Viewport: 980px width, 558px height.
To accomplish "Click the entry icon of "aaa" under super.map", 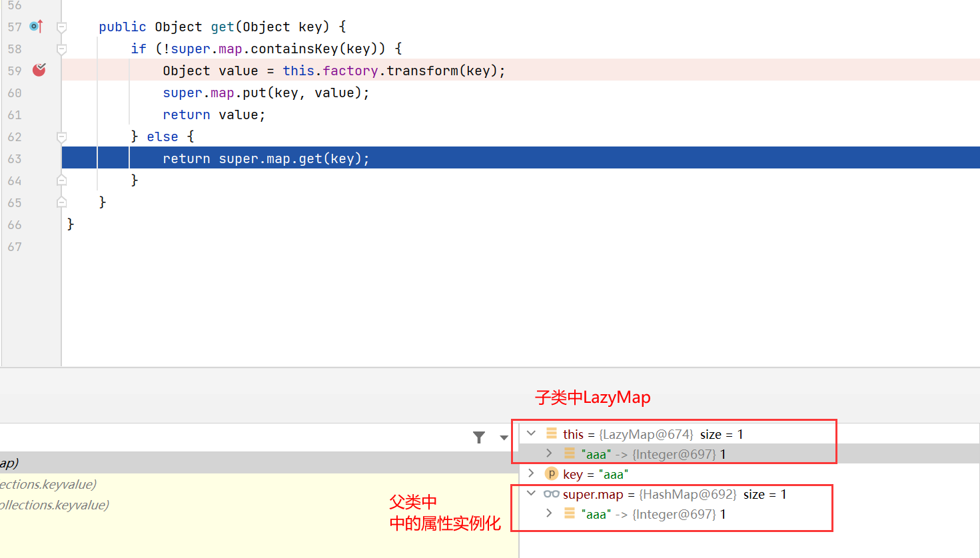I will tap(570, 513).
